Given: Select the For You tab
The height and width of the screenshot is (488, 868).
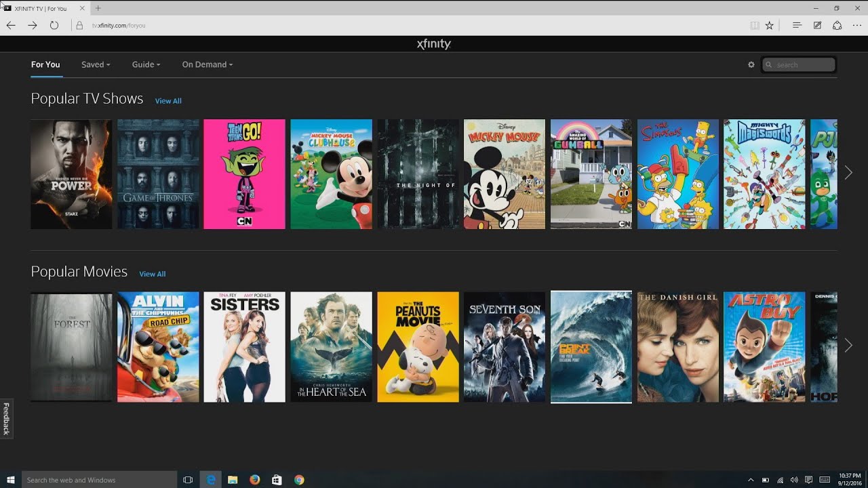Looking at the screenshot, I should click(45, 64).
